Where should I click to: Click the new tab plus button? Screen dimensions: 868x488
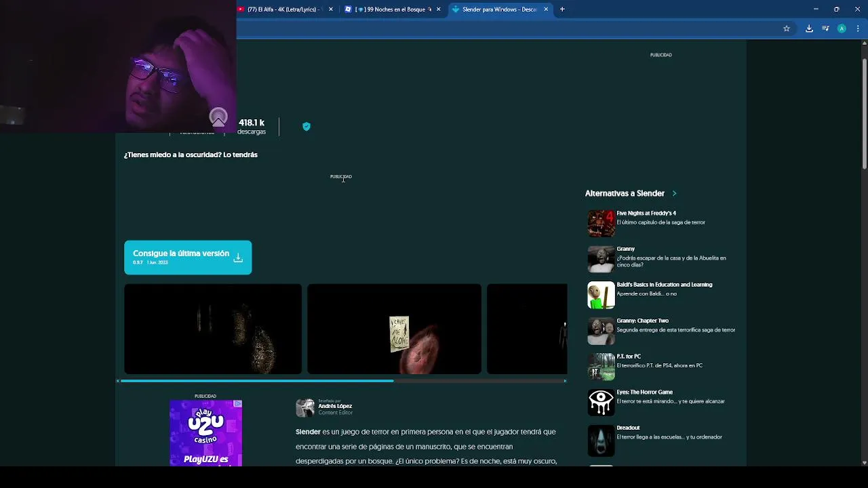562,9
